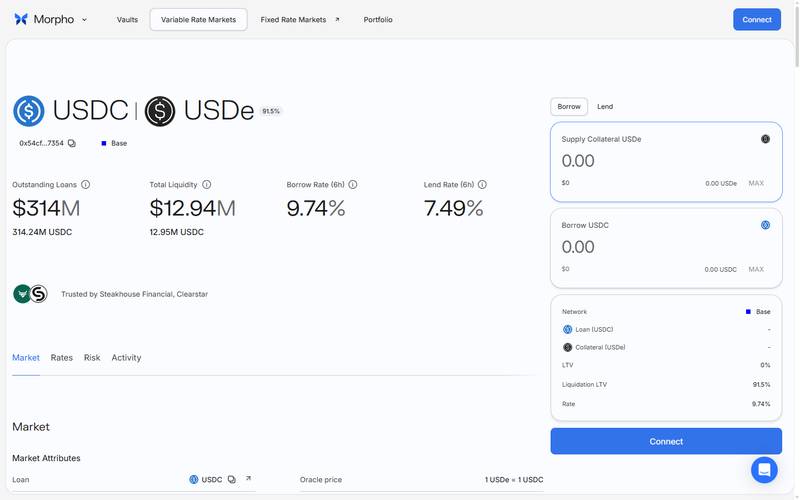
Task: Show info for Outstanding Loans
Action: pyautogui.click(x=86, y=185)
